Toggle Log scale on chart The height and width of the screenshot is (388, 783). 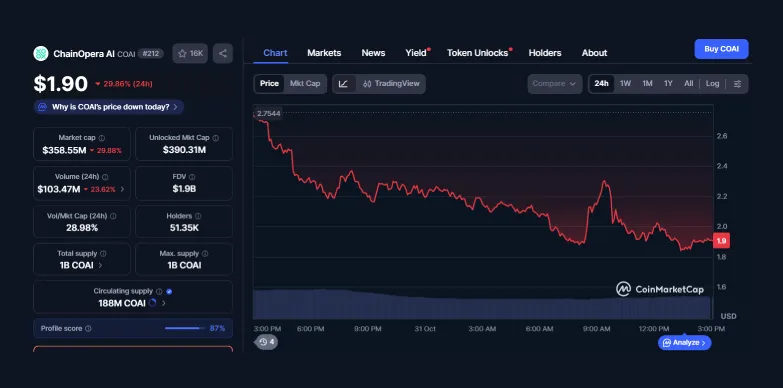(x=713, y=84)
